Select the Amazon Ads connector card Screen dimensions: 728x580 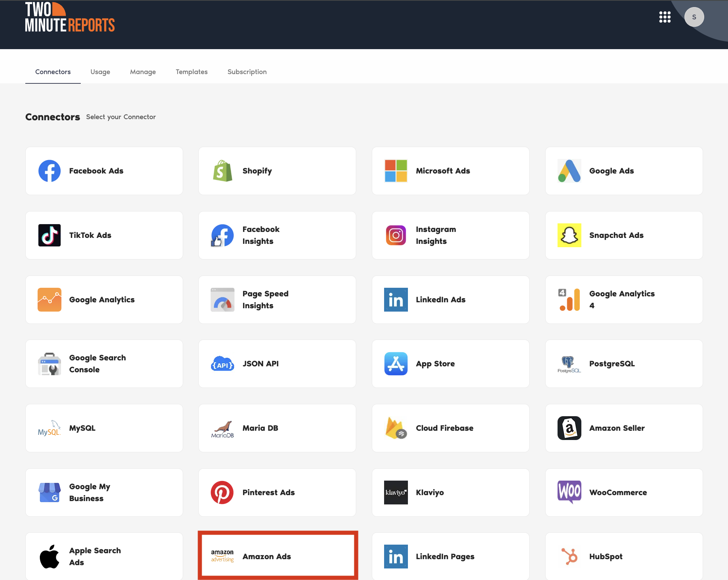[278, 556]
